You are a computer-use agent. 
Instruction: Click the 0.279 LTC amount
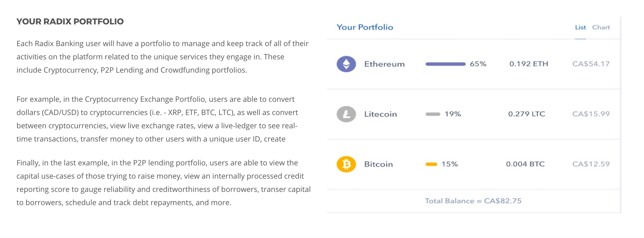(526, 114)
